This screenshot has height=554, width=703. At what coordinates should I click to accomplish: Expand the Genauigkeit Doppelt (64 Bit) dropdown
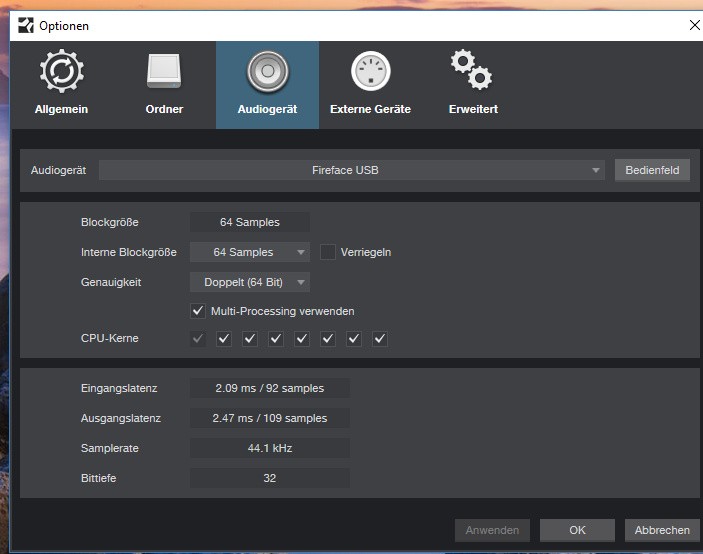point(250,282)
